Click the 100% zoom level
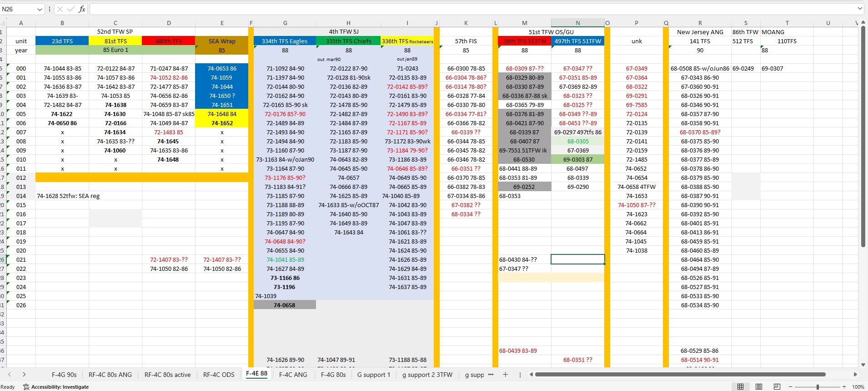 coord(858,387)
